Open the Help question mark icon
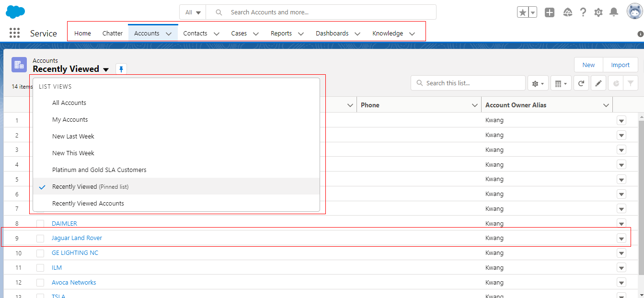 coord(583,12)
